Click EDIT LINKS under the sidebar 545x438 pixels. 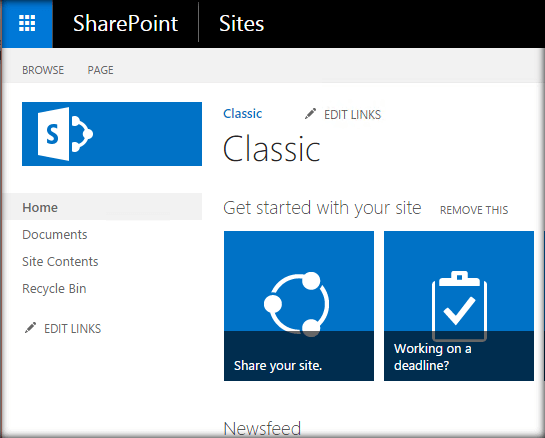click(72, 328)
